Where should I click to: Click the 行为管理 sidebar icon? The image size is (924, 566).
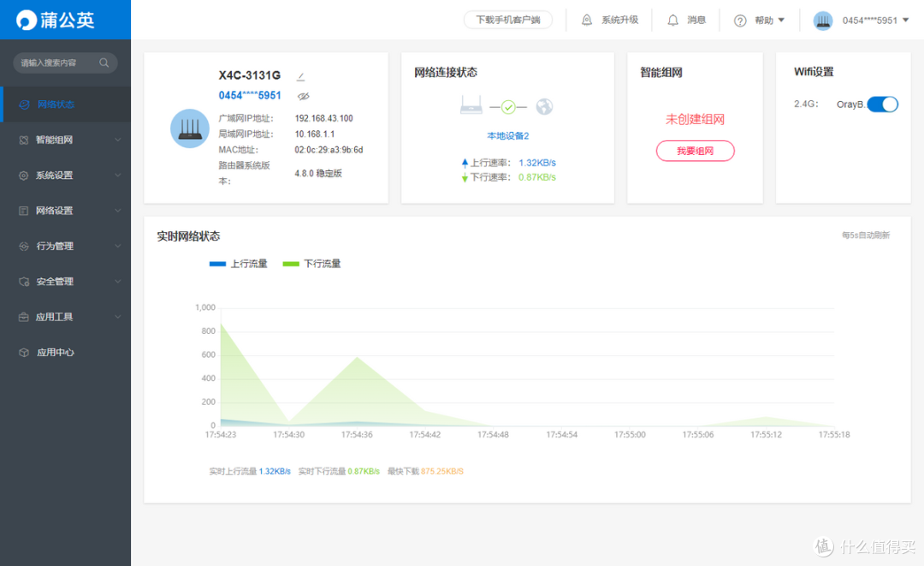click(x=24, y=246)
